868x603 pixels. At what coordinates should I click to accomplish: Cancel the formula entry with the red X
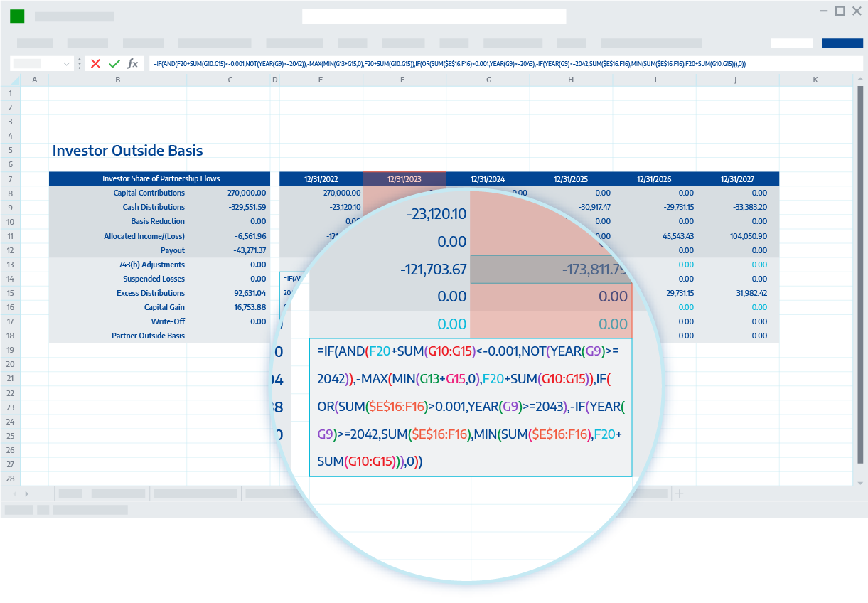click(x=95, y=63)
